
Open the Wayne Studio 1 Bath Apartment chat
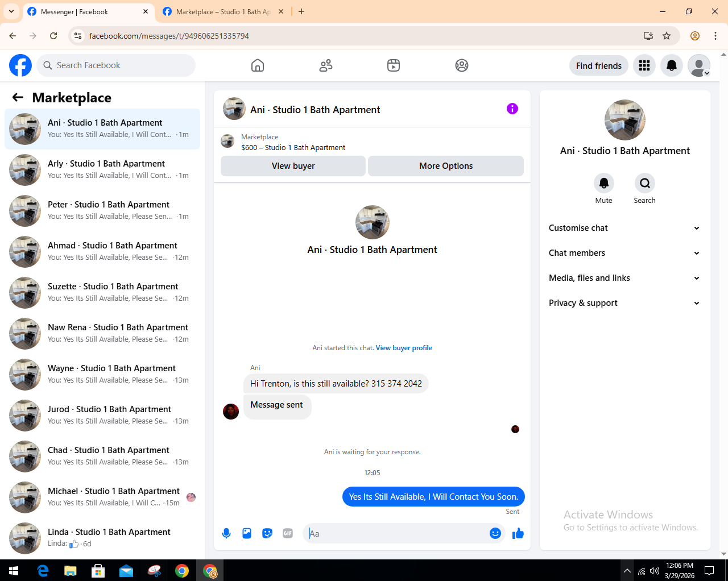(x=102, y=375)
